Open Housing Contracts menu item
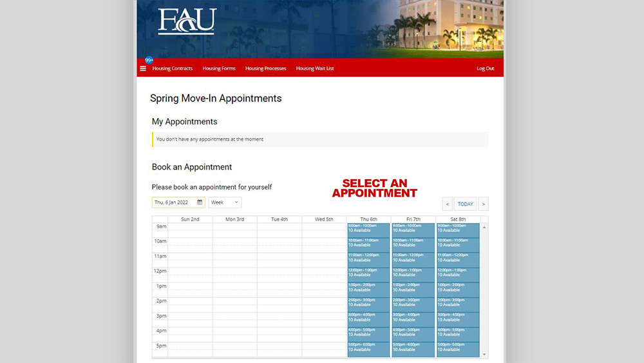 (x=173, y=68)
